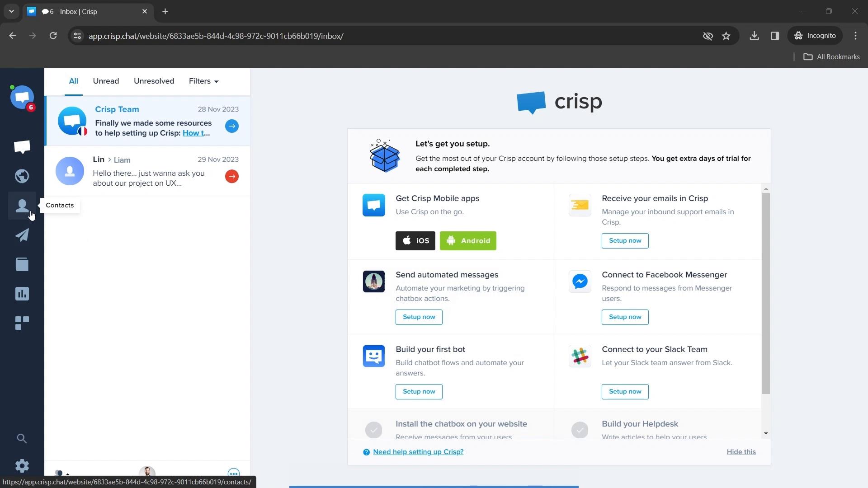Screen dimensions: 868x488
Task: Access the Analytics dashboard
Action: [x=22, y=294]
